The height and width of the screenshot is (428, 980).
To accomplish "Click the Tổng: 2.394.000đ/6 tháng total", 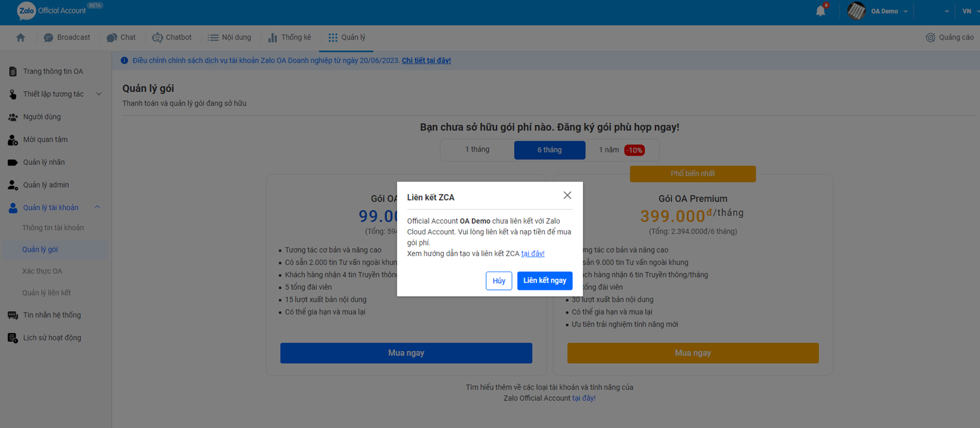I will [x=693, y=231].
